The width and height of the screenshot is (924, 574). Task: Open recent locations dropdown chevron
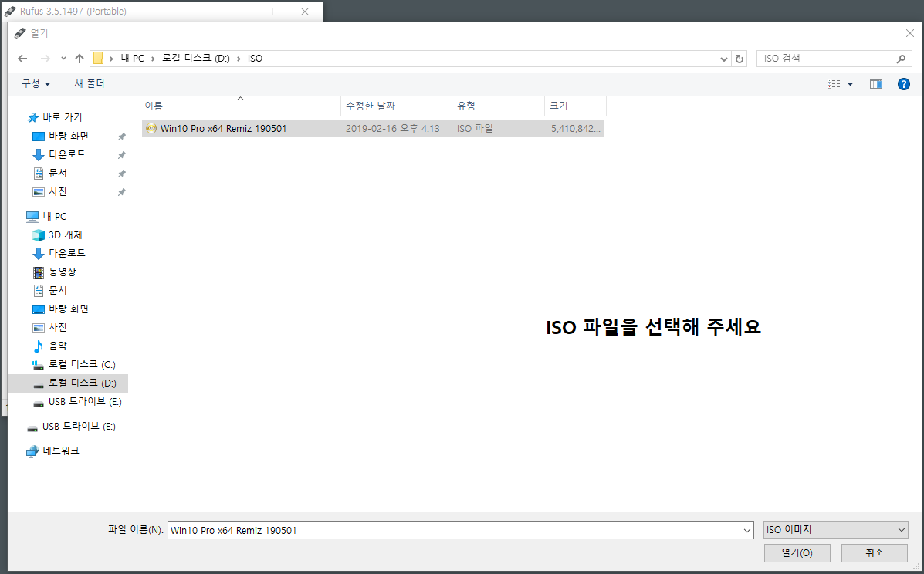[x=63, y=59]
